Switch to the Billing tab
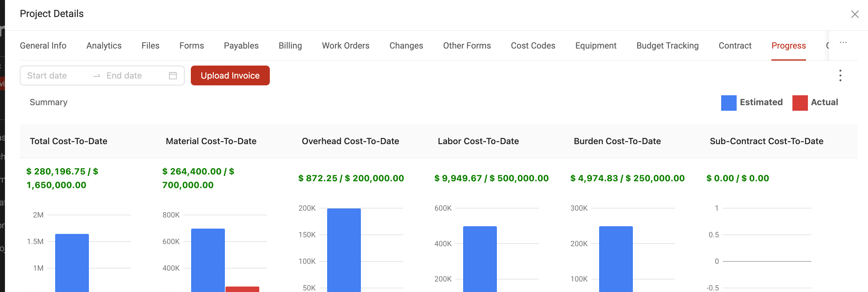Screen dimensions: 868x292 click(x=290, y=45)
